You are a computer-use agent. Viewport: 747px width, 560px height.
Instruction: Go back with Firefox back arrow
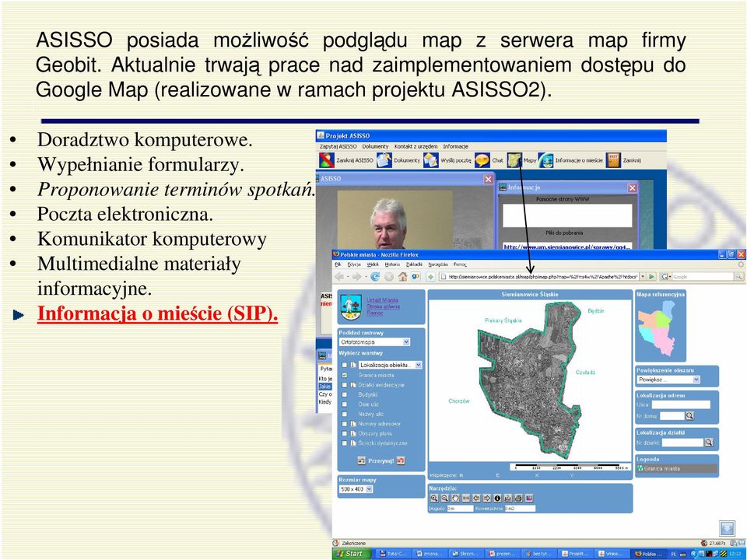pos(340,276)
